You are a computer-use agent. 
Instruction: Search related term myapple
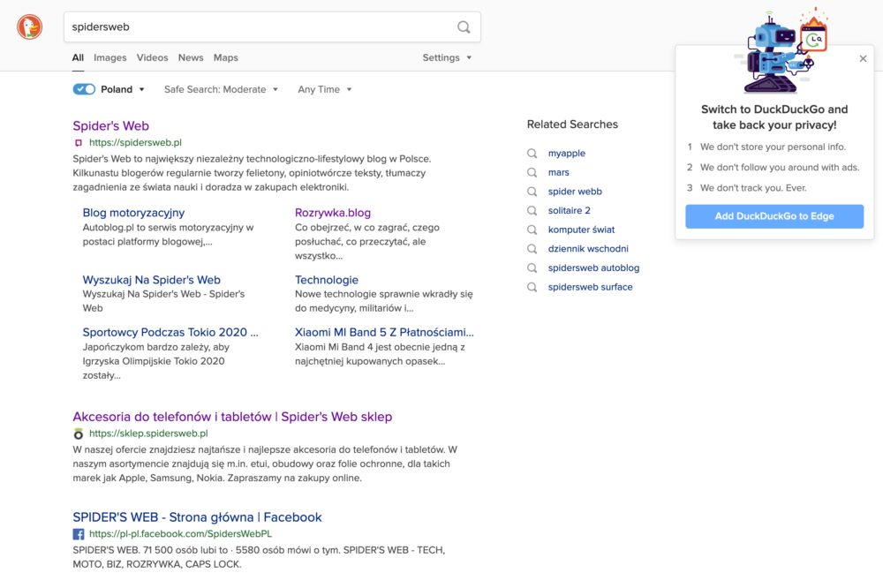click(x=567, y=154)
